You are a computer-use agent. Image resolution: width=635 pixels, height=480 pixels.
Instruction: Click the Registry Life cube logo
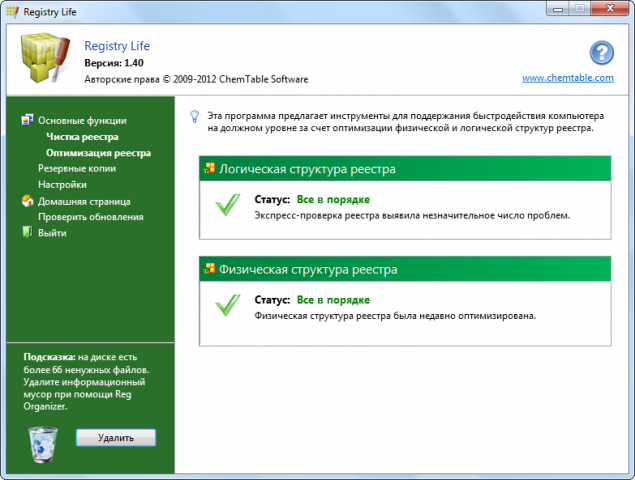pos(45,58)
